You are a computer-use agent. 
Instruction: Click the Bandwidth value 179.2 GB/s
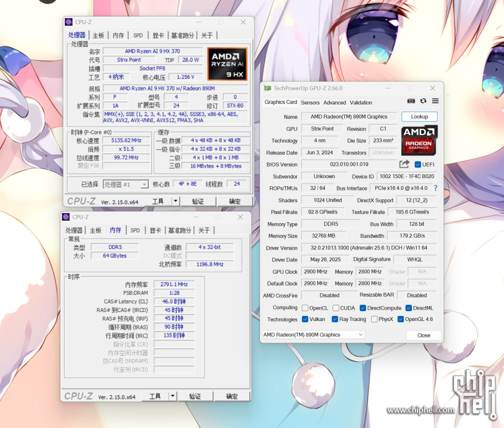pyautogui.click(x=412, y=236)
